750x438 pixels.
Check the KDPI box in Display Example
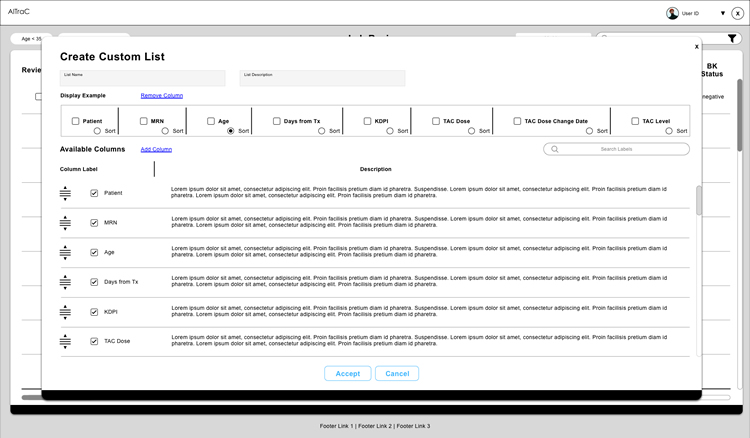coord(367,121)
